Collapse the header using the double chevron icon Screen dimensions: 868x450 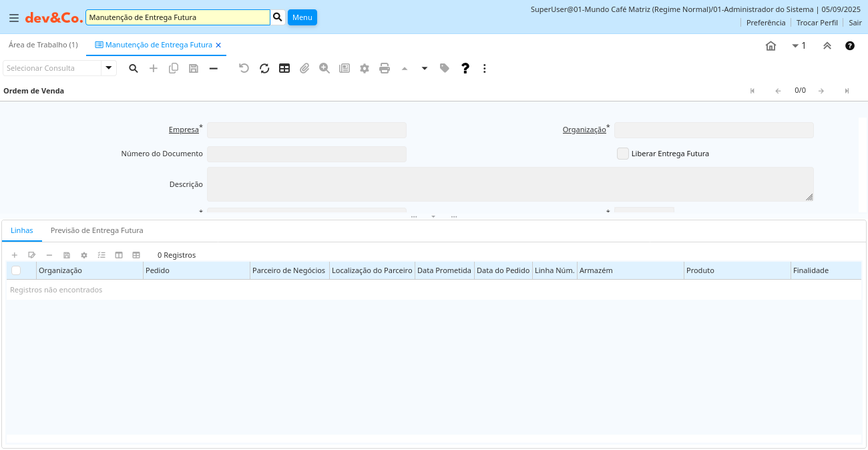(x=827, y=46)
